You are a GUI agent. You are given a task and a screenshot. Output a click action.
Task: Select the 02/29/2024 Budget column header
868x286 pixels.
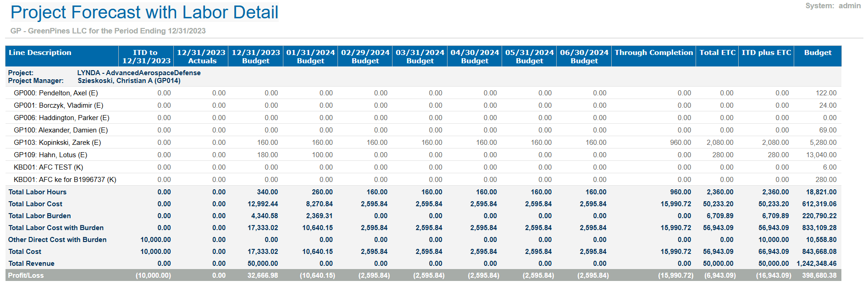365,56
